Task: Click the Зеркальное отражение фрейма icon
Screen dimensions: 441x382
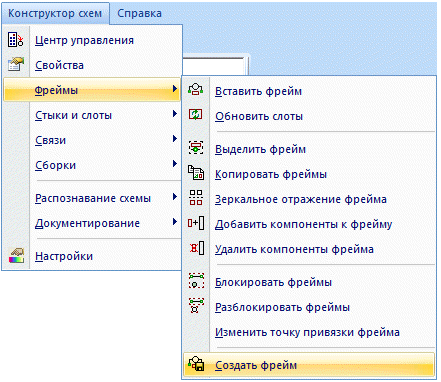Action: point(196,197)
